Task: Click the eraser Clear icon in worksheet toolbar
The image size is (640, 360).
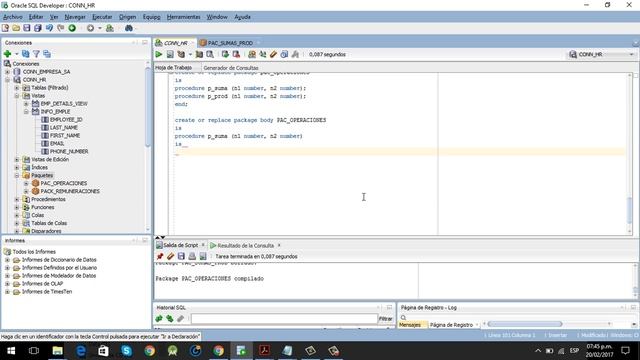Action: 273,54
